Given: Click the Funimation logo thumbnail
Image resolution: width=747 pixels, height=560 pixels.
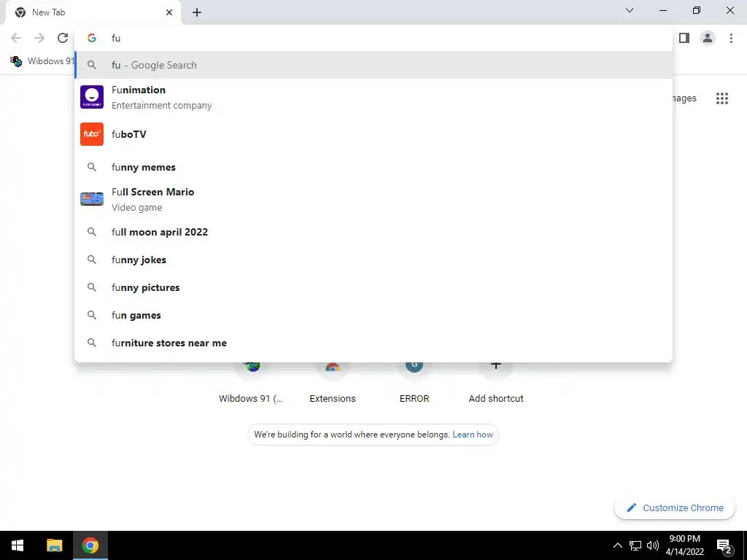Looking at the screenshot, I should tap(92, 97).
